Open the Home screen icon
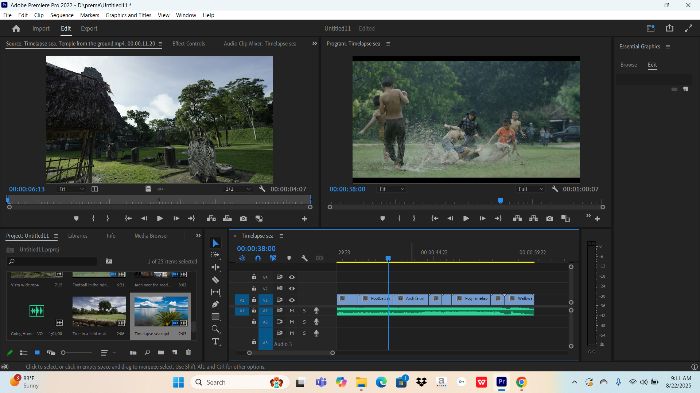Screen dimensions: 700x393 point(16,29)
